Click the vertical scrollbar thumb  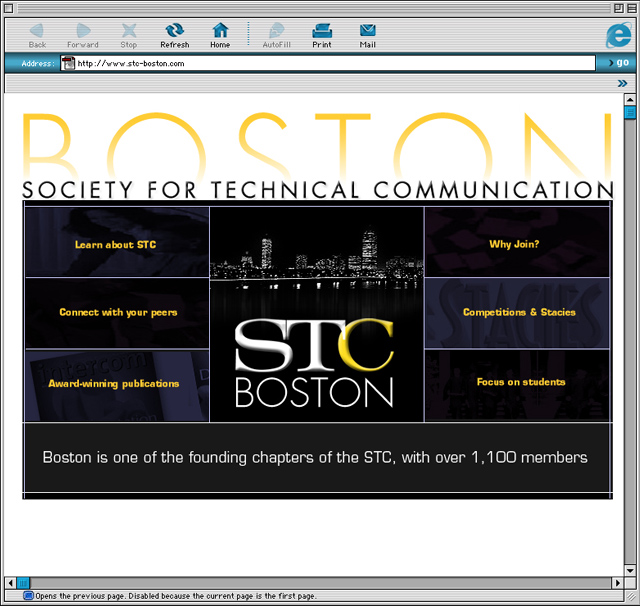point(630,112)
